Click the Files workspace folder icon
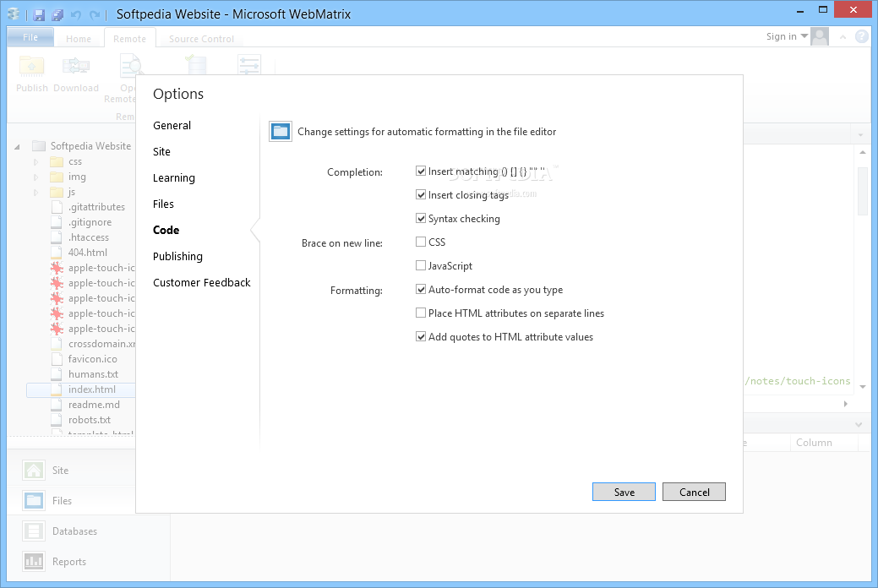 pos(34,500)
